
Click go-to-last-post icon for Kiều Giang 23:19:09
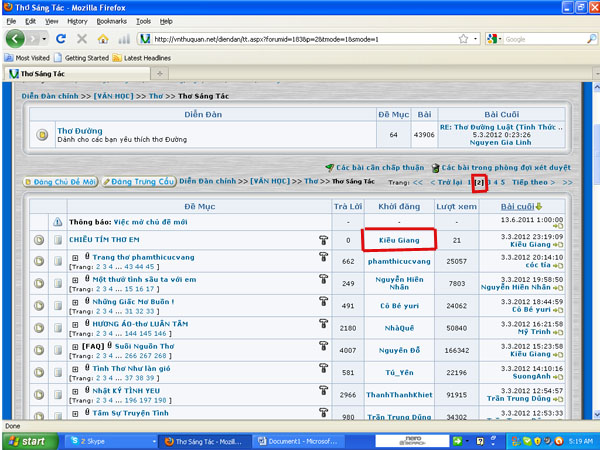[x=558, y=245]
